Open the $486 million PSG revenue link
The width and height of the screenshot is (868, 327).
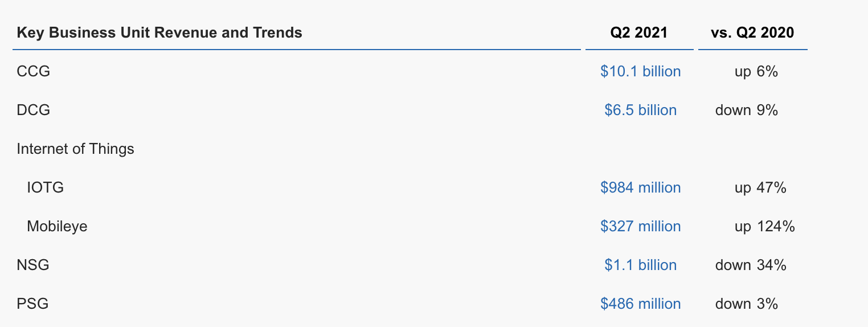tap(640, 304)
